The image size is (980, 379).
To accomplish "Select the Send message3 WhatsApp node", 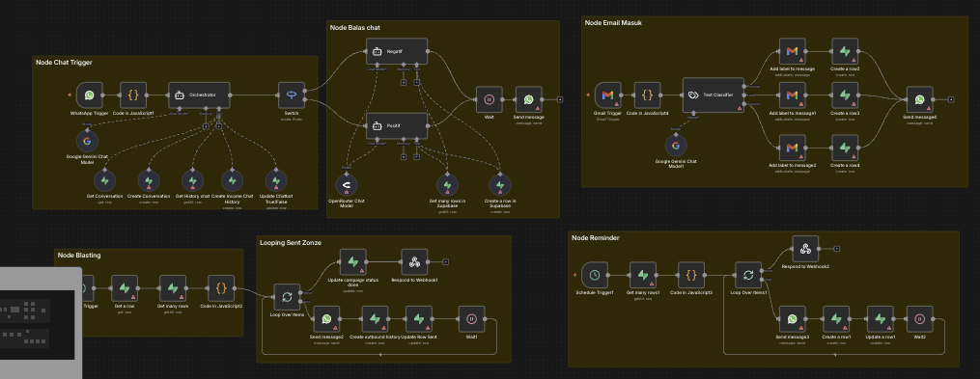I will pos(793,319).
